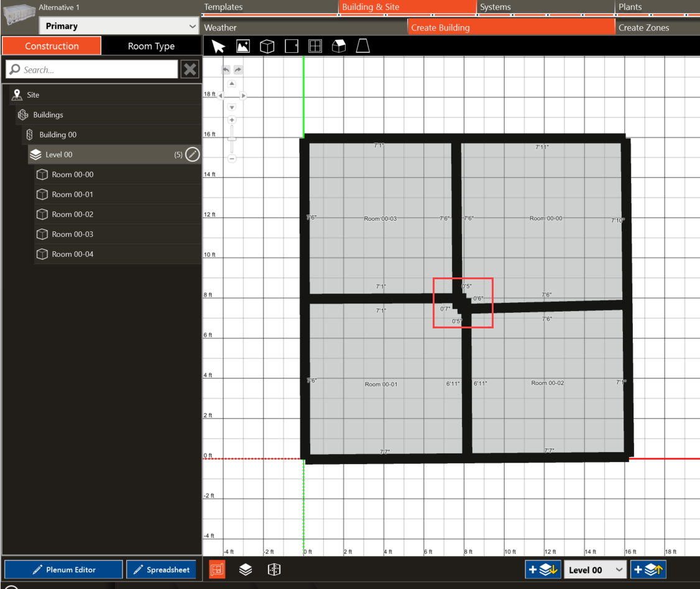Edit Level 00 with pencil icon

[193, 154]
